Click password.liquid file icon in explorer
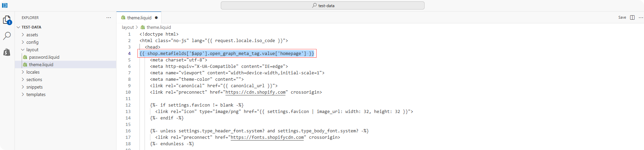The image size is (644, 150). click(x=25, y=57)
